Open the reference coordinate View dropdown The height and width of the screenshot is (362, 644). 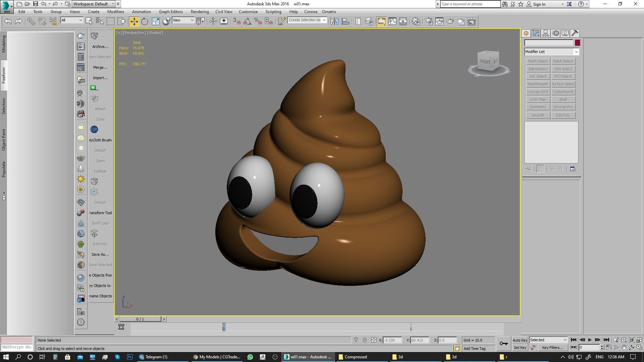(x=183, y=20)
